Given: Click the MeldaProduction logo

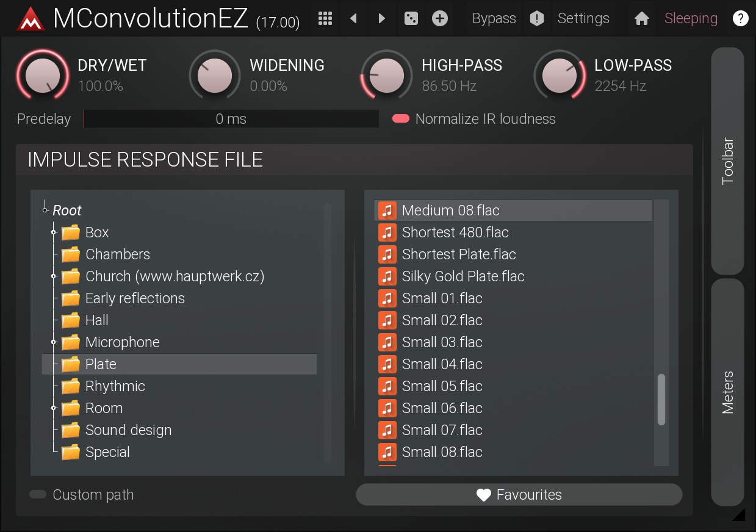Looking at the screenshot, I should pos(31,20).
